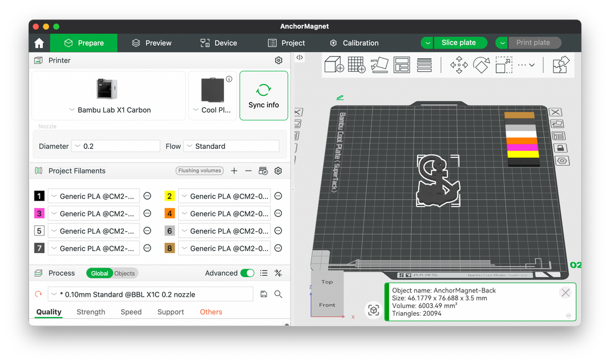Open Flushing volumes button
Screen dimensions: 610x364
(200, 171)
